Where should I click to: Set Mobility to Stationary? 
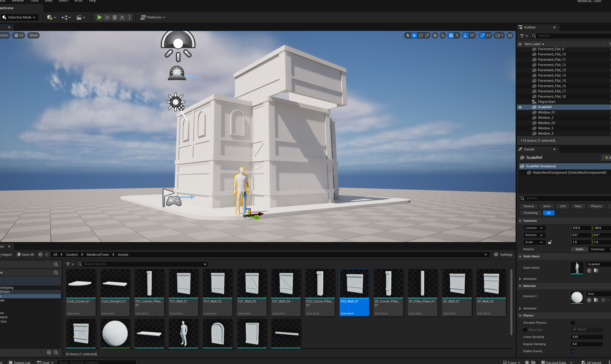598,249
